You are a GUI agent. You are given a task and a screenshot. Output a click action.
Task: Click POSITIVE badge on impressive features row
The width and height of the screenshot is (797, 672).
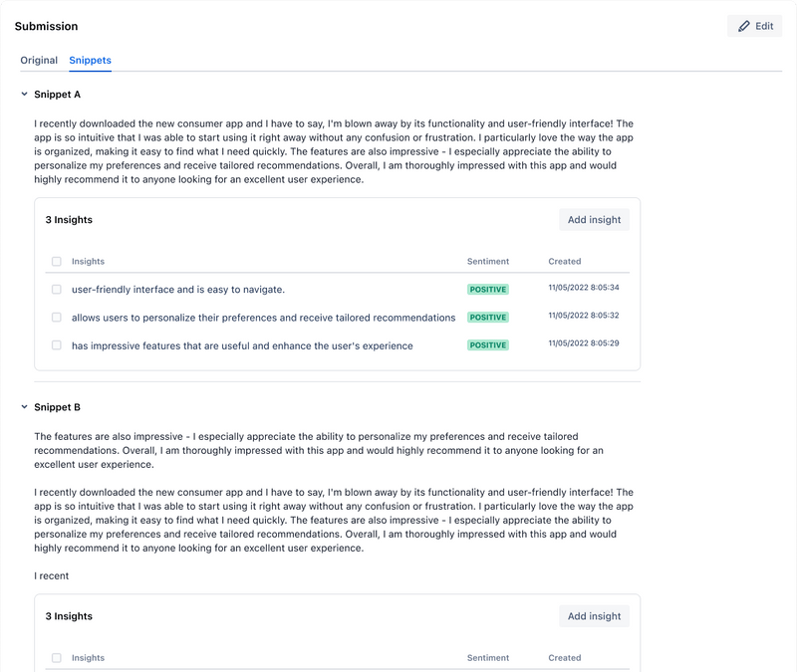(x=488, y=345)
